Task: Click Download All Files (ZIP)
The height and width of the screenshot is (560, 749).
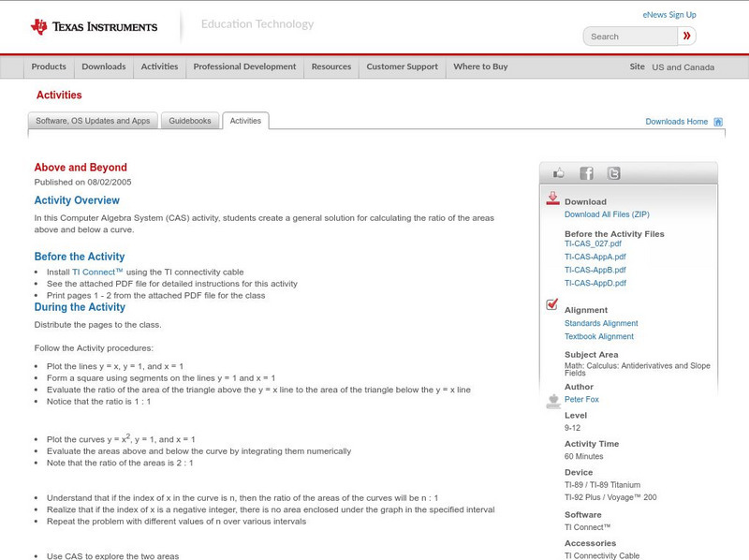Action: coord(607,214)
